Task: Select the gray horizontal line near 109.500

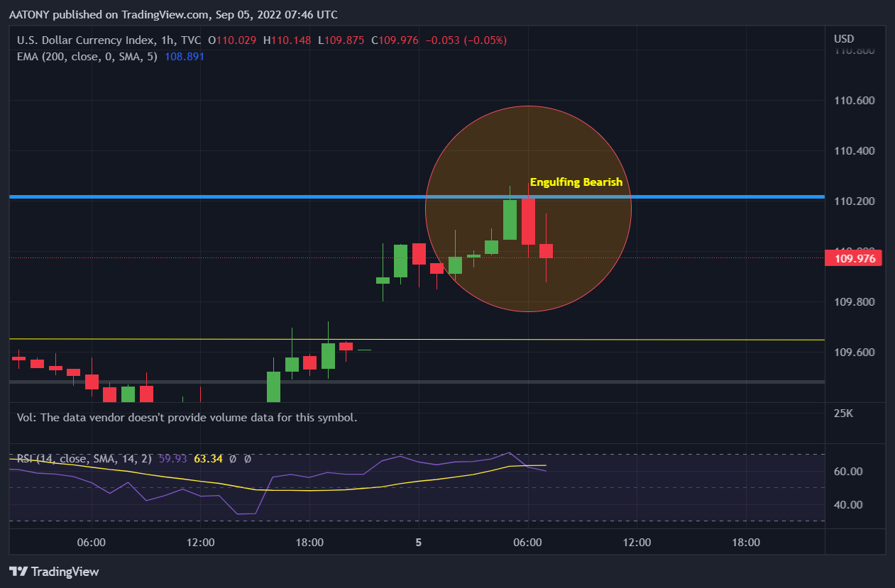Action: [x=417, y=382]
